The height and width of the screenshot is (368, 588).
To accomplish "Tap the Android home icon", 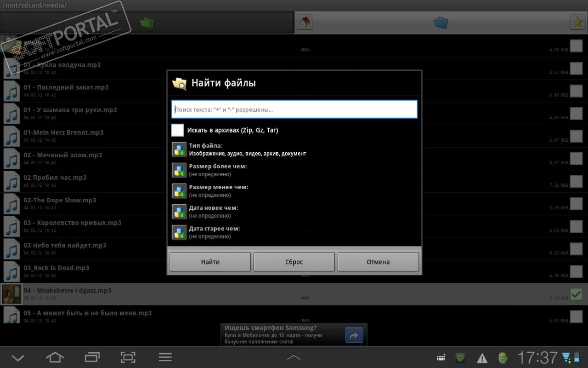I will pyautogui.click(x=55, y=357).
